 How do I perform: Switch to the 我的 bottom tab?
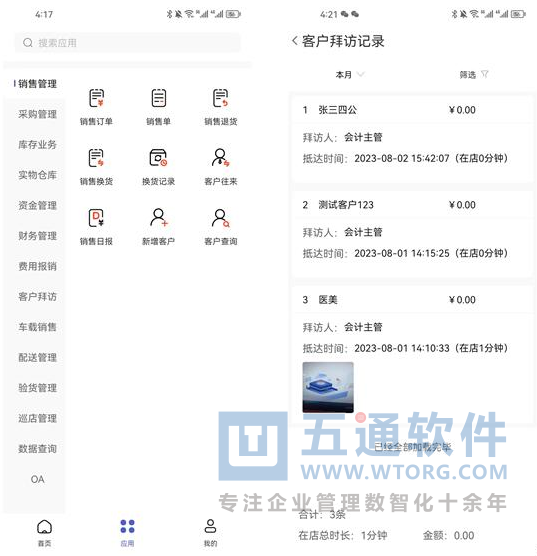pos(210,532)
